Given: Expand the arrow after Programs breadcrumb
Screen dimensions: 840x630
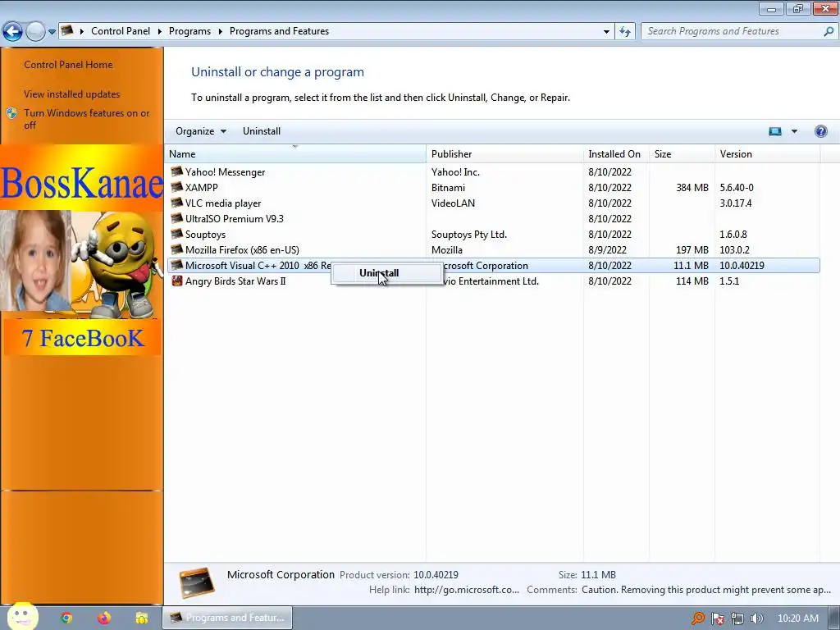Looking at the screenshot, I should point(220,31).
